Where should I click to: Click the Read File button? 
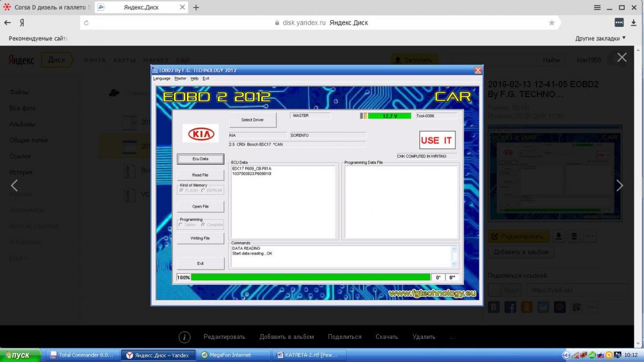pyautogui.click(x=200, y=175)
